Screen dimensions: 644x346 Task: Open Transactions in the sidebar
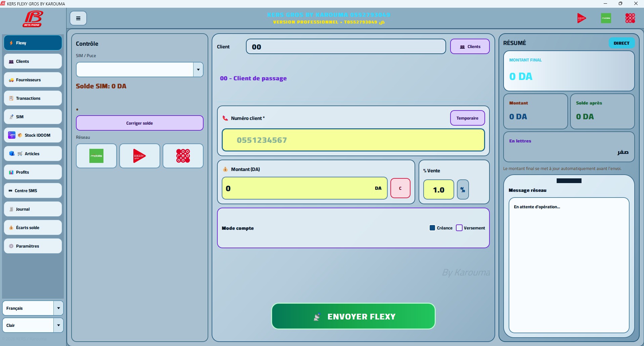pyautogui.click(x=33, y=98)
